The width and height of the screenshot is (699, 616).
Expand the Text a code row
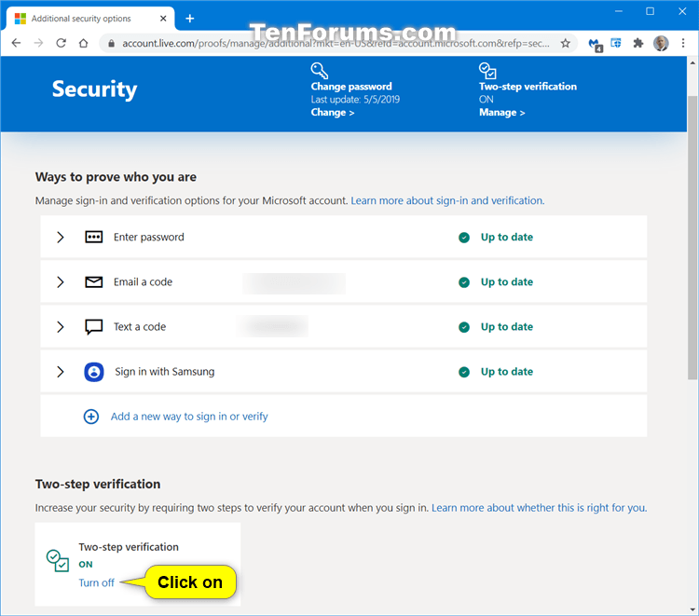(61, 327)
